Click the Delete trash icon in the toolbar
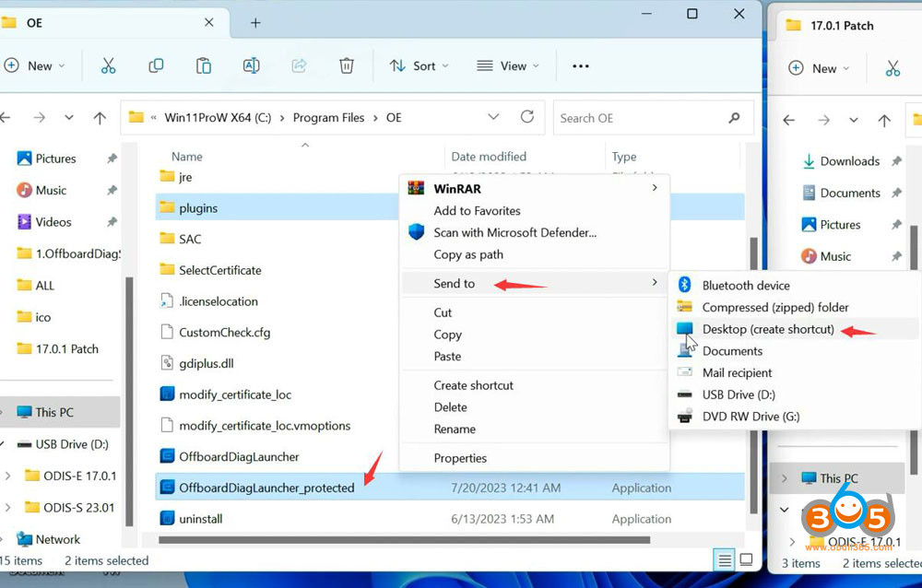922x588 pixels. (x=346, y=65)
